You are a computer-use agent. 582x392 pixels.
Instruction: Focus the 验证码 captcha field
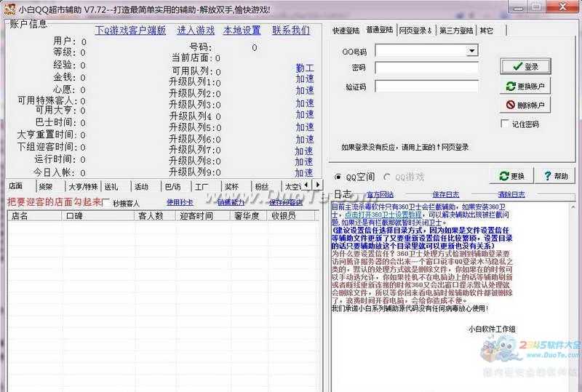pos(426,86)
